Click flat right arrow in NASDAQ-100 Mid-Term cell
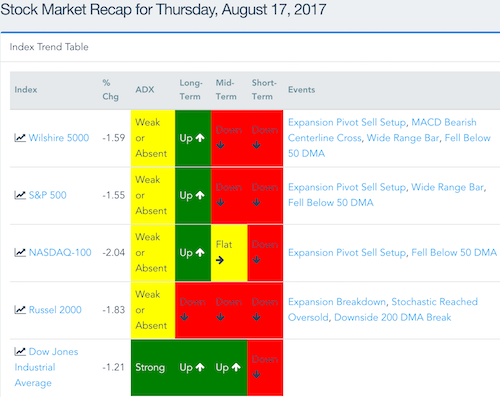This screenshot has width=500, height=397. (x=220, y=260)
